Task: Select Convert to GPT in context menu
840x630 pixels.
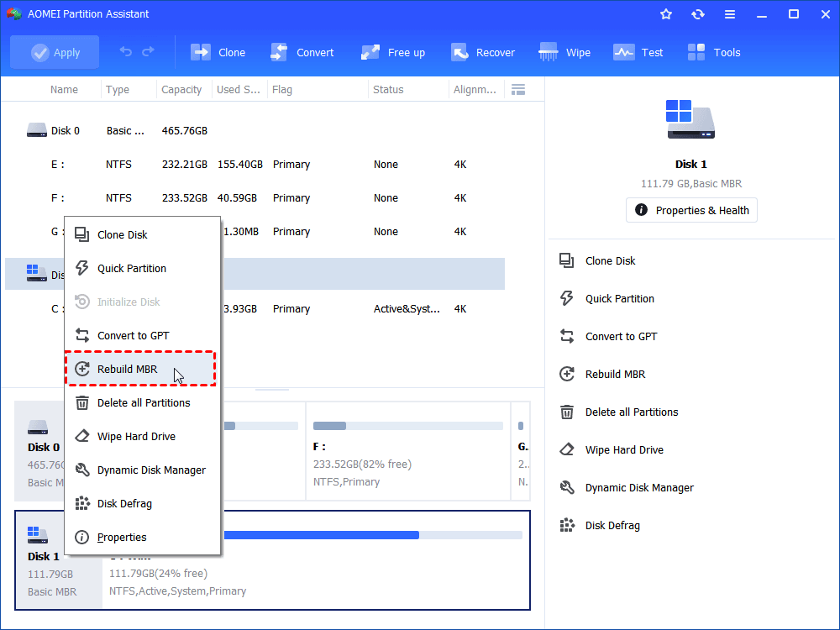Action: tap(133, 335)
